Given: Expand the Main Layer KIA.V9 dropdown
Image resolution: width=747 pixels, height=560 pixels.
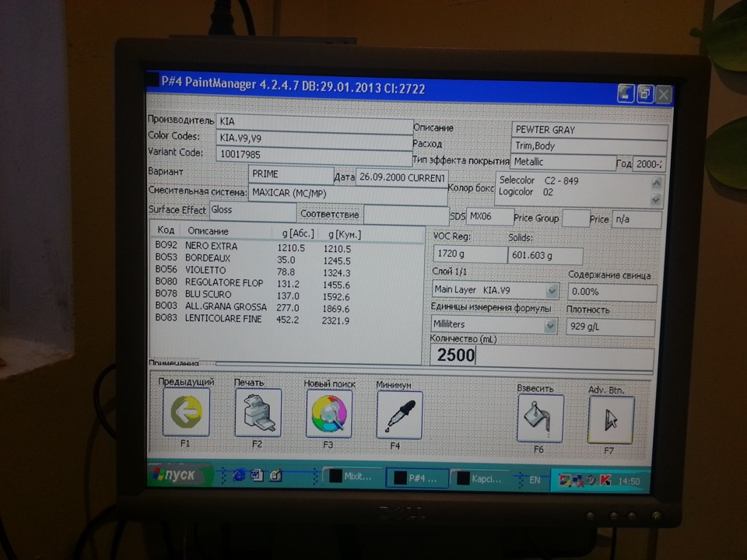Looking at the screenshot, I should point(552,290).
